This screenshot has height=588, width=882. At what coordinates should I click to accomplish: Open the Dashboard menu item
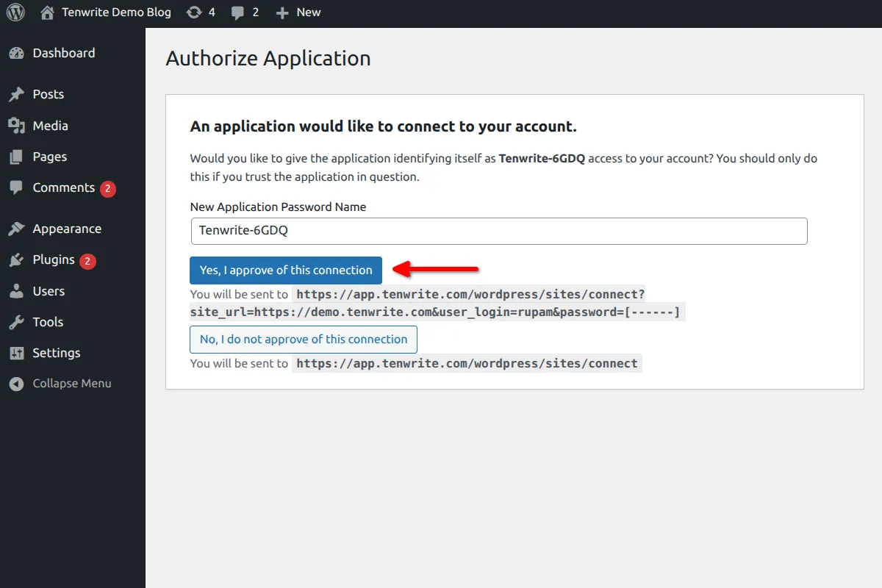(64, 52)
